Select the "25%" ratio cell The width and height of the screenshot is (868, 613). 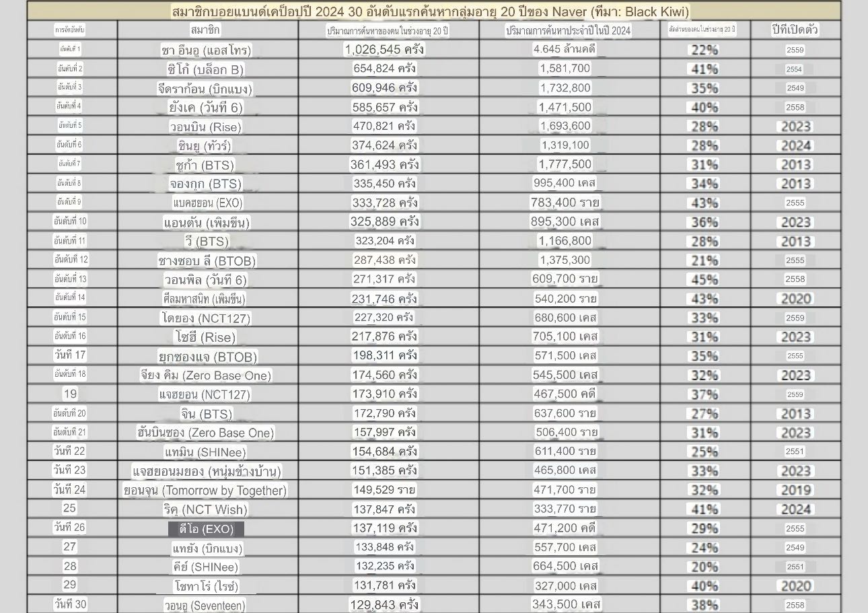pyautogui.click(x=703, y=452)
